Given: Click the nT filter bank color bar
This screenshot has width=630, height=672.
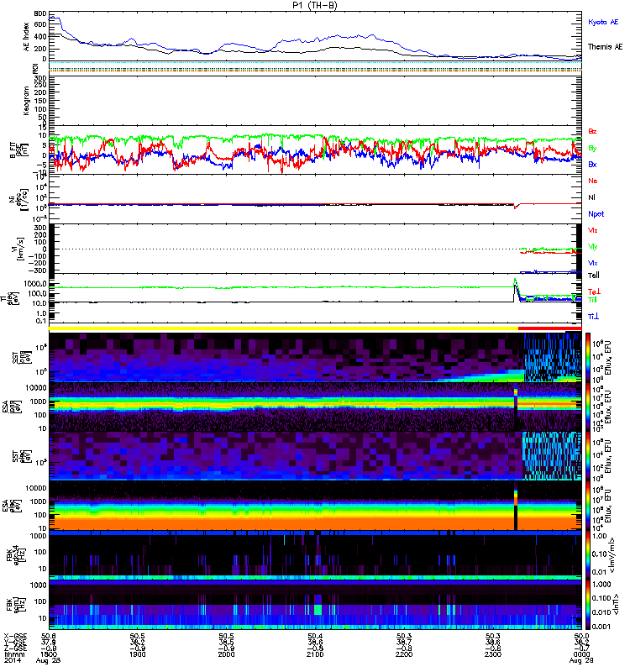Looking at the screenshot, I should point(588,605).
